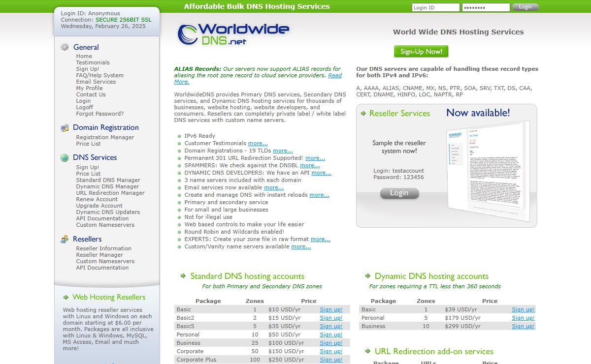This screenshot has height=364, width=591.
Task: Open Reseller Manager link
Action: (99, 255)
